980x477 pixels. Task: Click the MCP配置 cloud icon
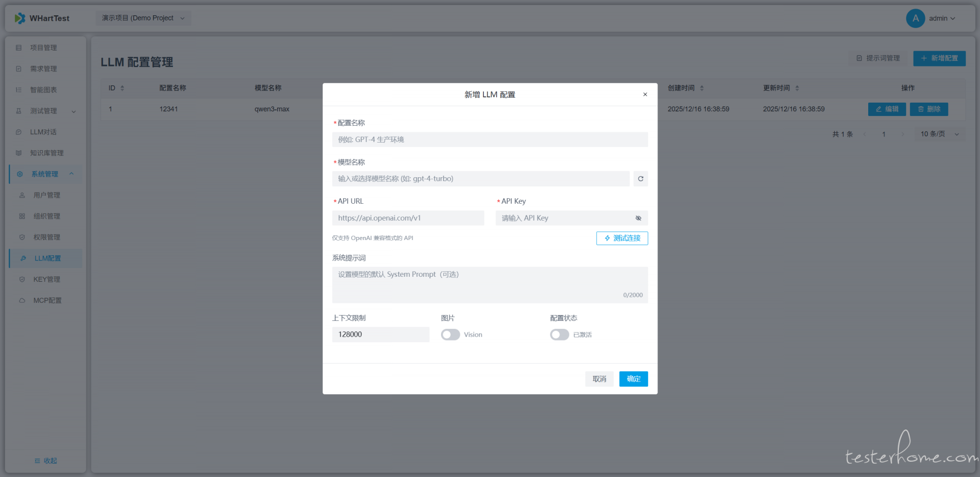(22, 301)
